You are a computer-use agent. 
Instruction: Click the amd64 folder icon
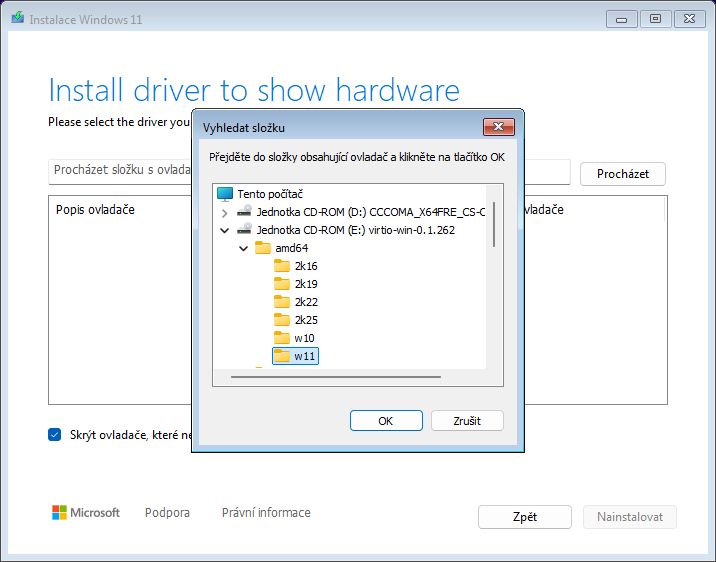pyautogui.click(x=263, y=248)
